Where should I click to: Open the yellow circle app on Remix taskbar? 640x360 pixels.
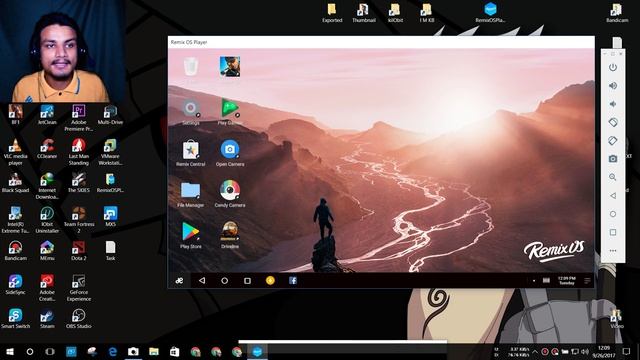click(x=270, y=281)
